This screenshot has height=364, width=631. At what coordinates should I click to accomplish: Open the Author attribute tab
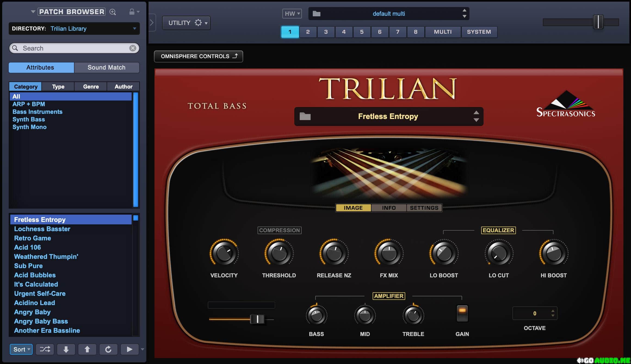(x=123, y=87)
